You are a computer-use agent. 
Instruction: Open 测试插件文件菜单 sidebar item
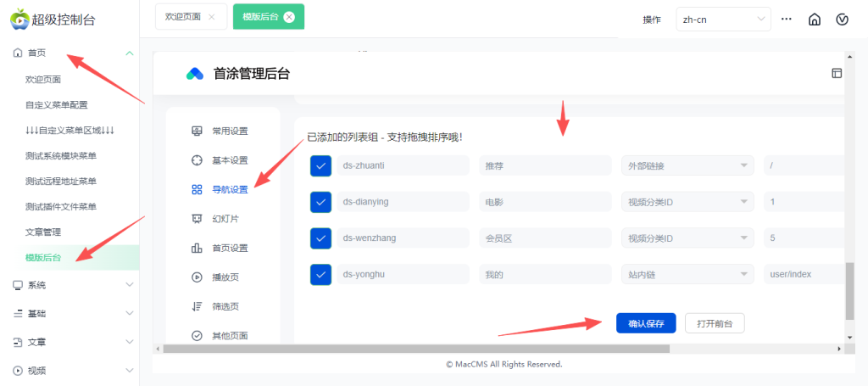(x=61, y=206)
